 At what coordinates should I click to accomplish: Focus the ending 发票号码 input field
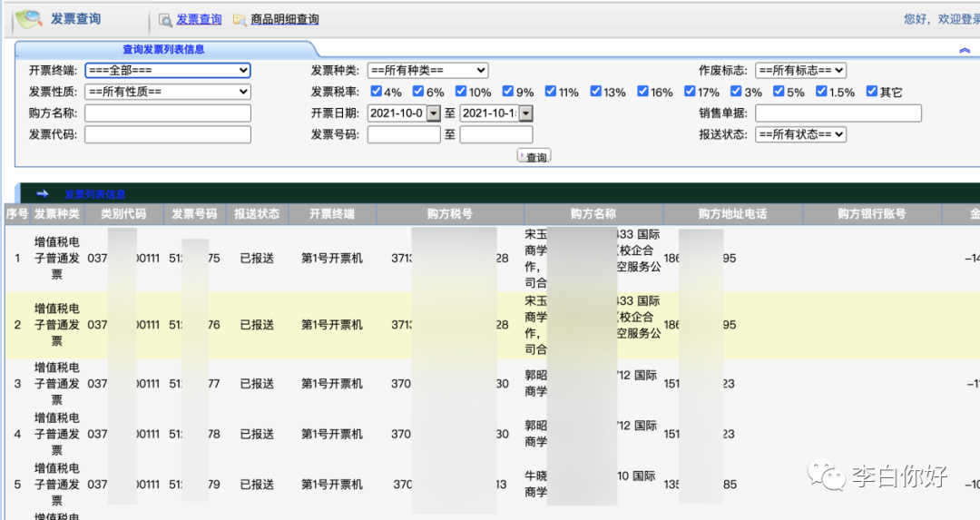click(x=496, y=134)
